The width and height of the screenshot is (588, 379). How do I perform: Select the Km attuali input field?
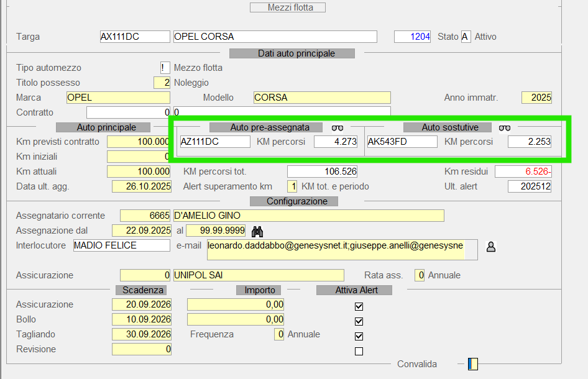[x=139, y=171]
